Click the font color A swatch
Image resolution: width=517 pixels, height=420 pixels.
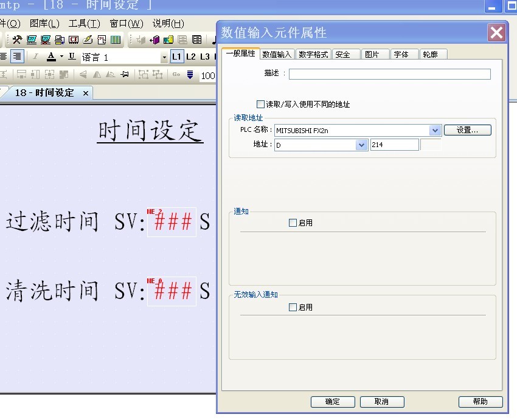[51, 57]
